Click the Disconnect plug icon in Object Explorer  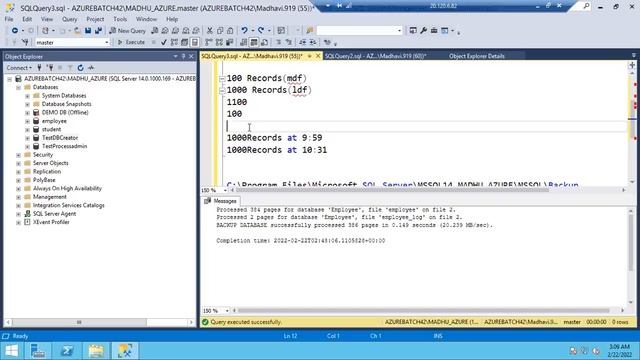click(x=50, y=68)
